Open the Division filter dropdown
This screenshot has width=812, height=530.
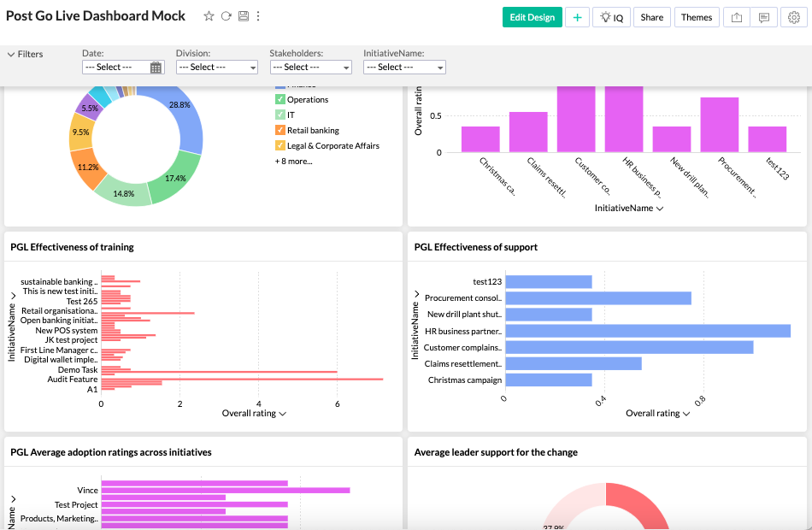point(217,68)
